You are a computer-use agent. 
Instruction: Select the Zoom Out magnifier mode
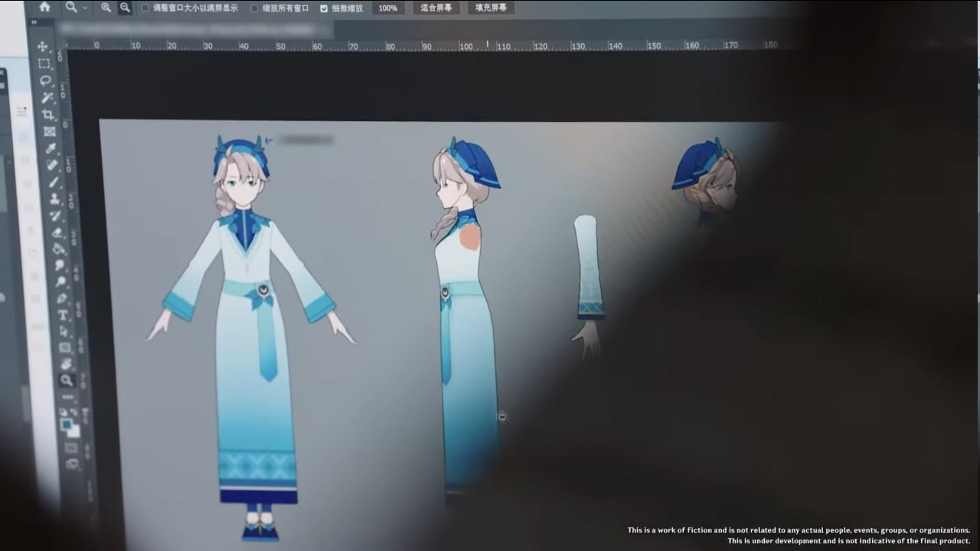pyautogui.click(x=124, y=8)
